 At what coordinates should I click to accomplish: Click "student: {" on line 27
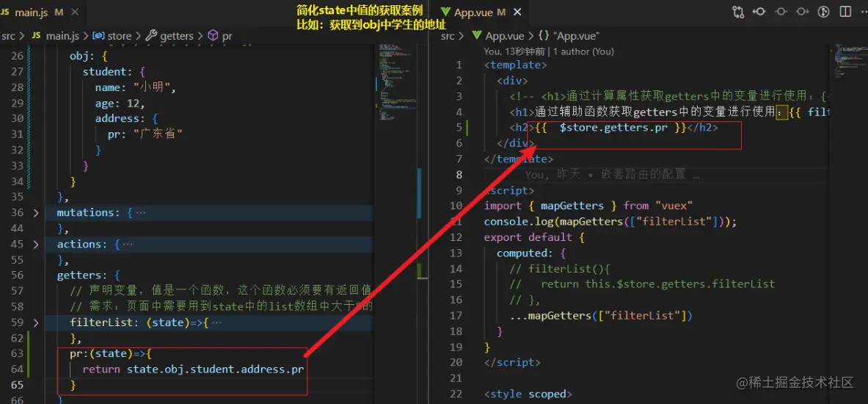pos(114,72)
